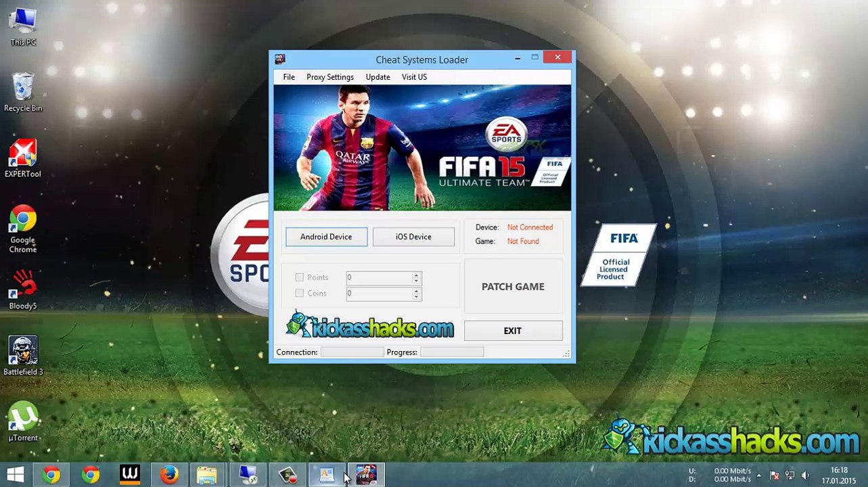
Task: Launch the Bloody5 desktop shortcut
Action: [x=22, y=289]
